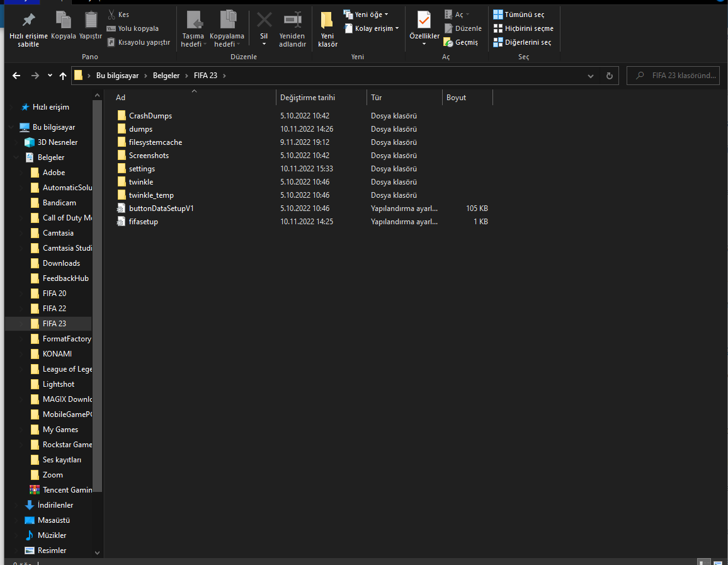Viewport: 728px width, 565px height.
Task: Select the filesystemcache folder
Action: pyautogui.click(x=156, y=142)
